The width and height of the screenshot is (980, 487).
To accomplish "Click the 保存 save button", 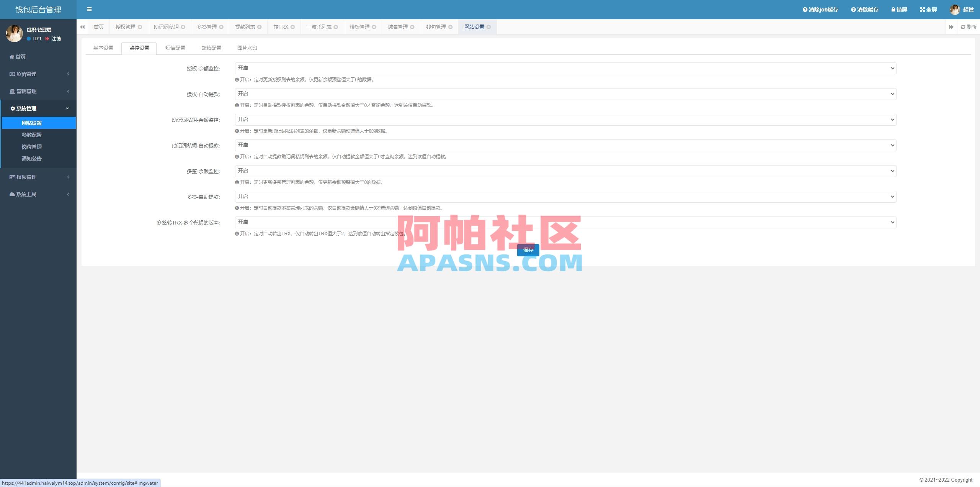I will coord(528,250).
